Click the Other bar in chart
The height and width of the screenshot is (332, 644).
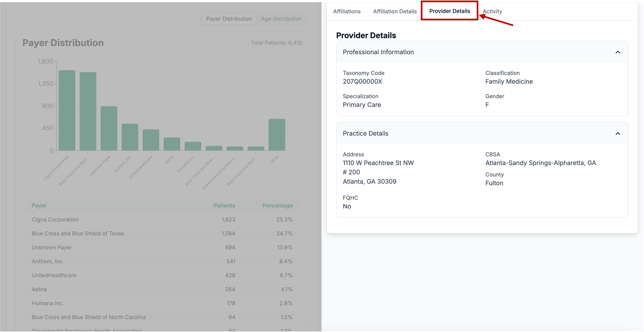pyautogui.click(x=277, y=135)
